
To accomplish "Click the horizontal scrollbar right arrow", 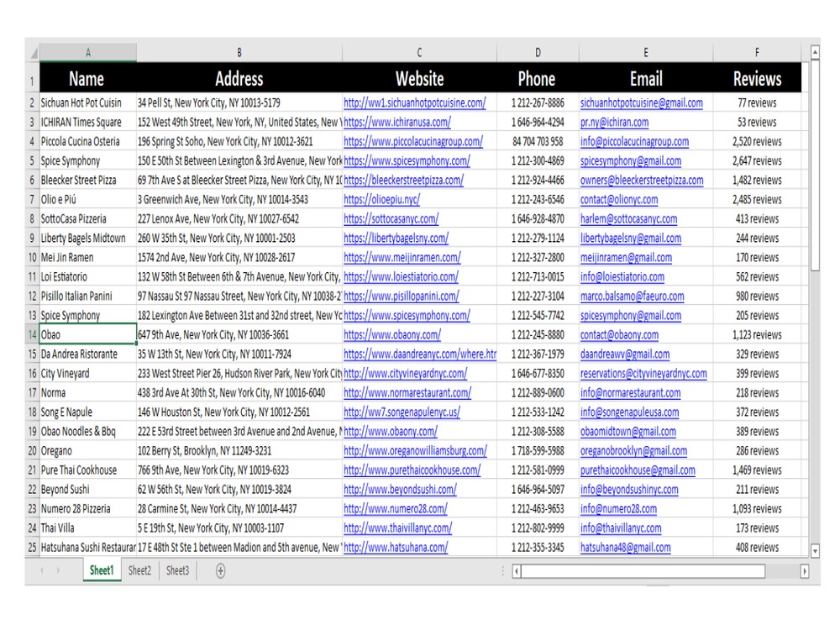I will pyautogui.click(x=804, y=571).
